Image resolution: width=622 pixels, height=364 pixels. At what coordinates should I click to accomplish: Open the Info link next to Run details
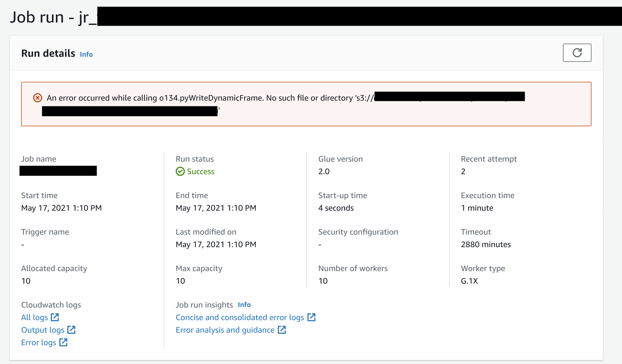coord(86,54)
